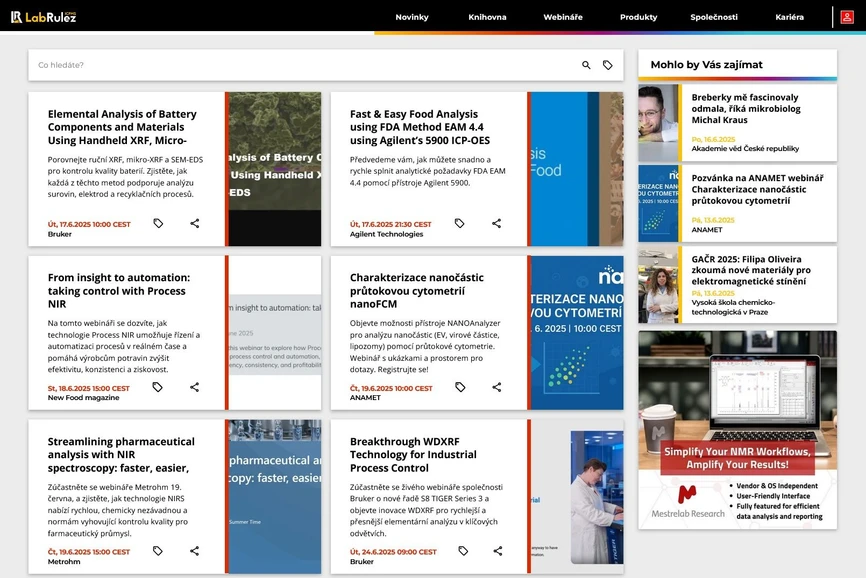
Task: Open GAČR 2025 Filipa Oliveira article
Action: (751, 270)
